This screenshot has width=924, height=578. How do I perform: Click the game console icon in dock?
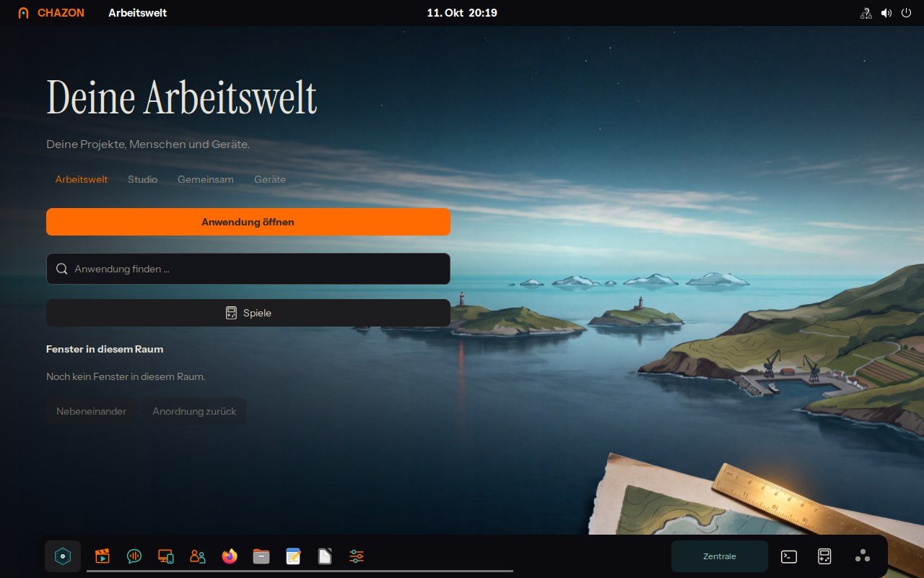tap(824, 556)
